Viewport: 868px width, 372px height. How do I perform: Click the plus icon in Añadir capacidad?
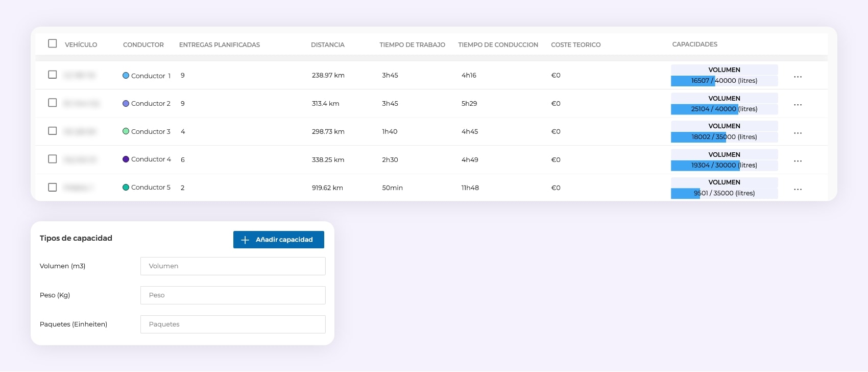(245, 240)
